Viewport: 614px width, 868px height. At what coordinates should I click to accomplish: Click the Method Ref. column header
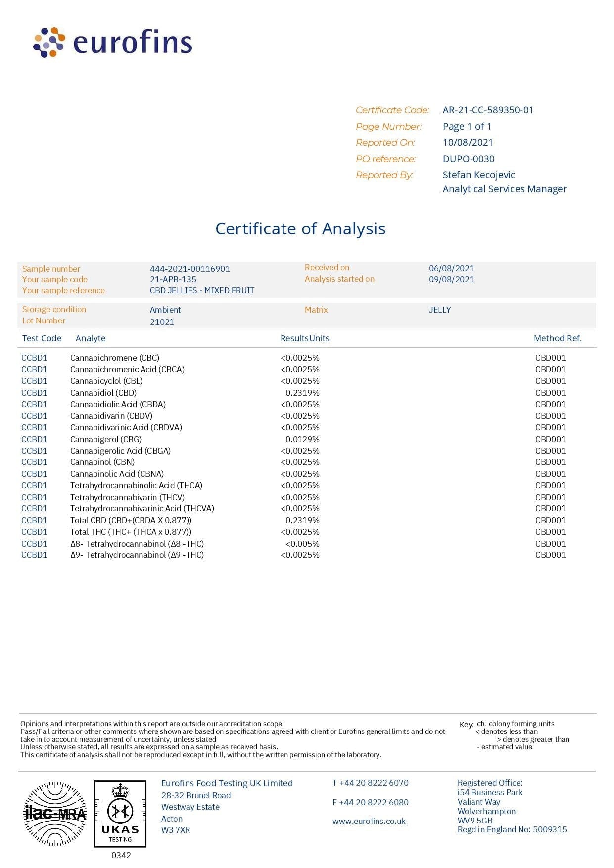pyautogui.click(x=558, y=338)
